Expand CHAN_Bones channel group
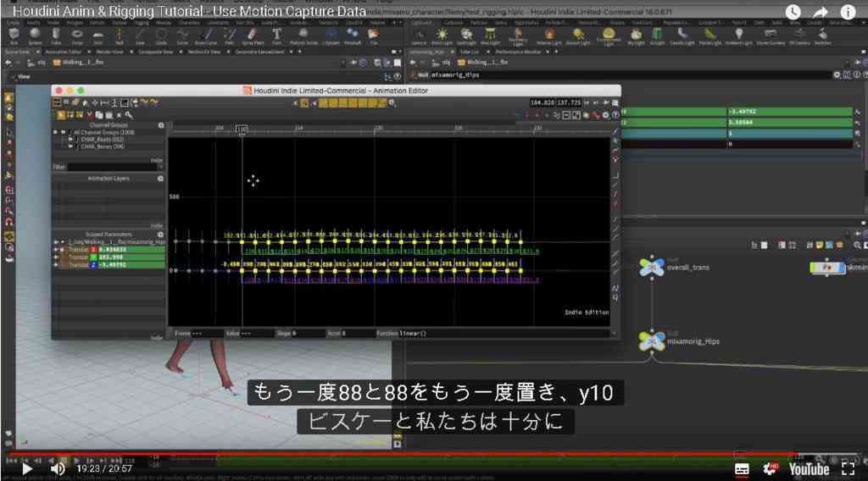This screenshot has height=481, width=868. [x=70, y=147]
